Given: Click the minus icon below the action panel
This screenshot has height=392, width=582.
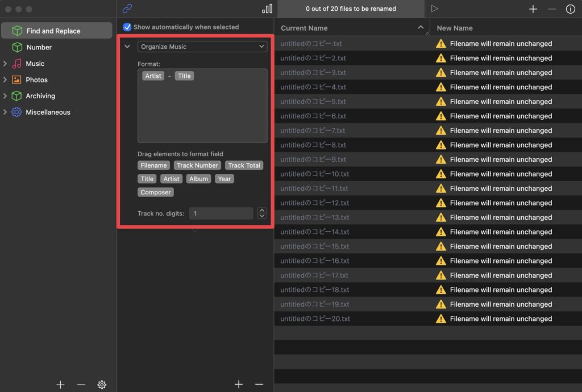Looking at the screenshot, I should (259, 385).
